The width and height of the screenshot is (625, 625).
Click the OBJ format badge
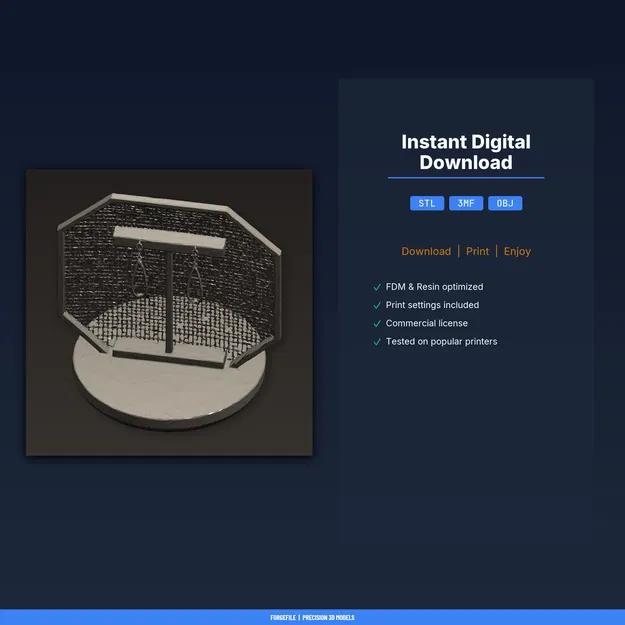pyautogui.click(x=505, y=203)
